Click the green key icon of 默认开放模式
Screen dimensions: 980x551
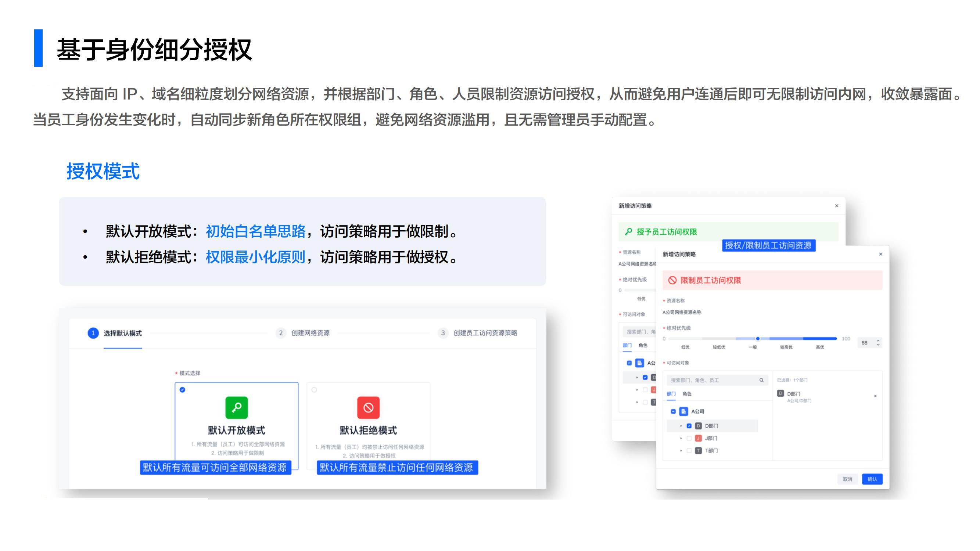(237, 407)
